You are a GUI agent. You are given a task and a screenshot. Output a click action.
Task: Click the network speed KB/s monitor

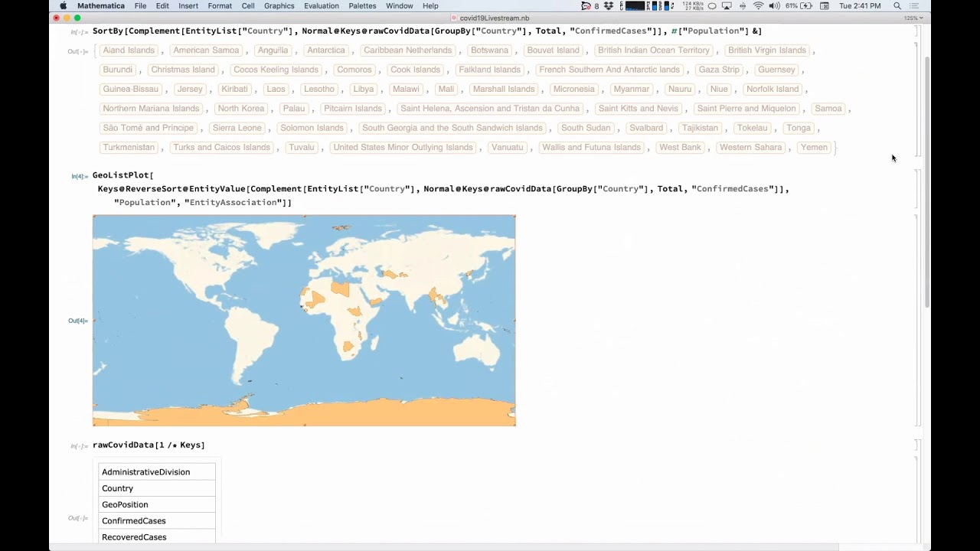coord(693,5)
